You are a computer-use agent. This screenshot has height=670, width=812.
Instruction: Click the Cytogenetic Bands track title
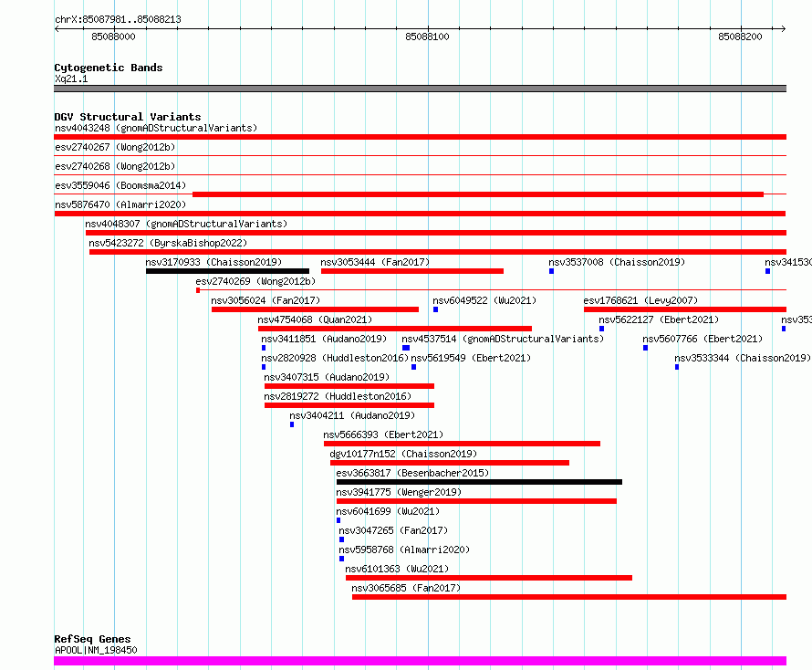click(109, 68)
